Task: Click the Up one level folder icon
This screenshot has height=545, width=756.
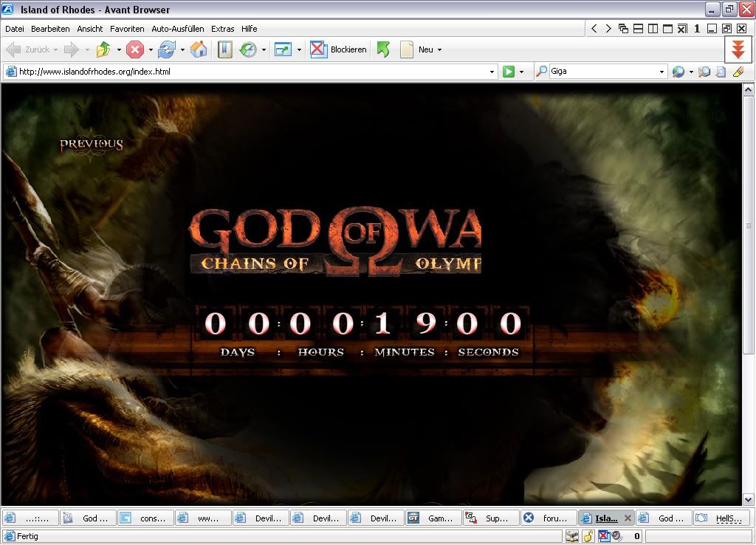Action: (x=103, y=49)
